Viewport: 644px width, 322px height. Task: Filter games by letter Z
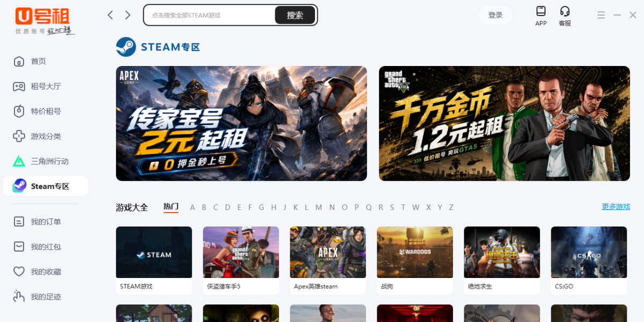tap(451, 207)
